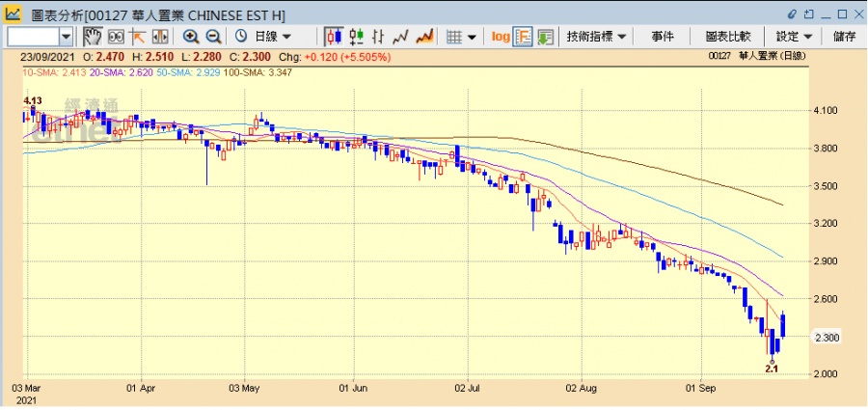Select the orange trend line drawing tool
Screen dimensions: 868x410
tap(138, 37)
